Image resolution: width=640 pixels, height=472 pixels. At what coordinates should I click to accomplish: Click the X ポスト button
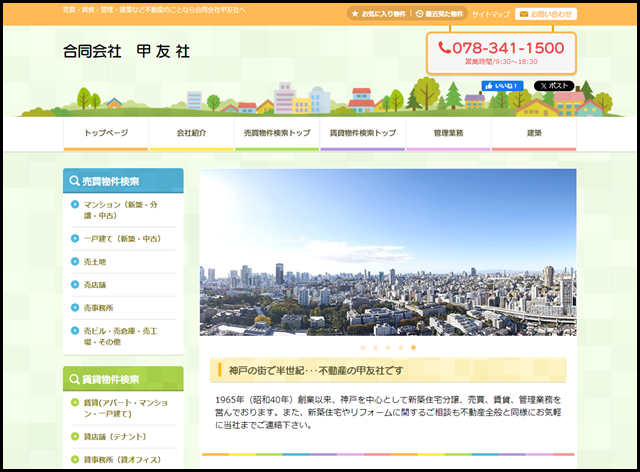pyautogui.click(x=554, y=86)
